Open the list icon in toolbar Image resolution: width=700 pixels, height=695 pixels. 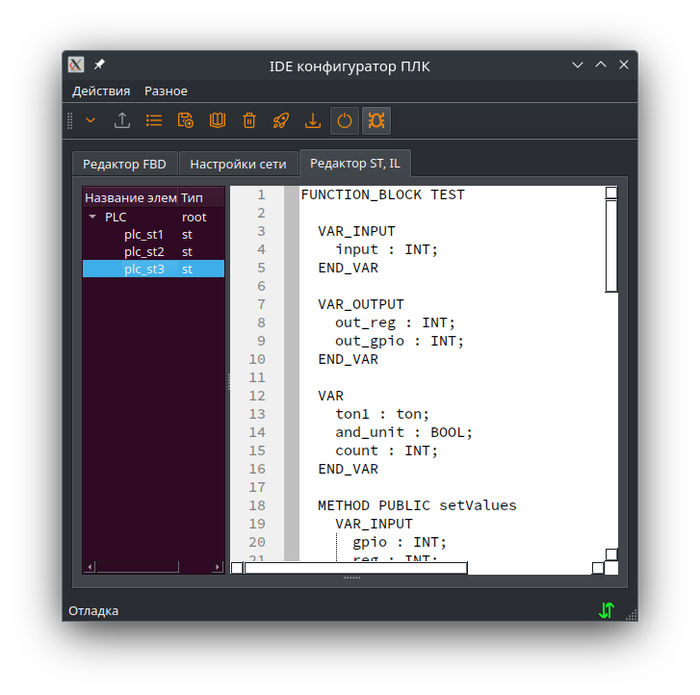[x=154, y=121]
